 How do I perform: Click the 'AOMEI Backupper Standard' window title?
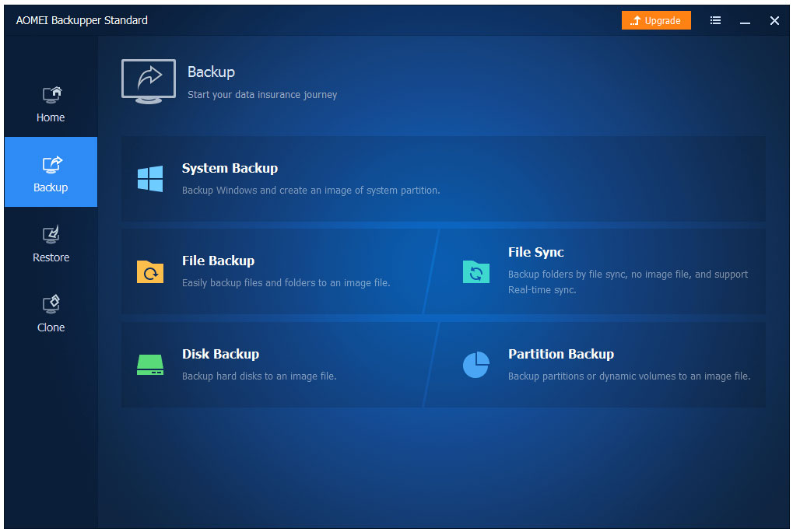82,20
